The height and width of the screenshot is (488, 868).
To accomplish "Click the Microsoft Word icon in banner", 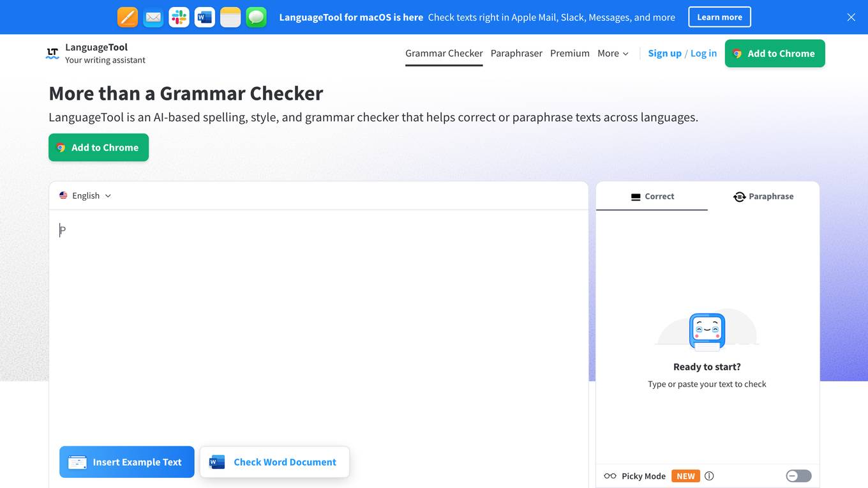I will tap(205, 17).
